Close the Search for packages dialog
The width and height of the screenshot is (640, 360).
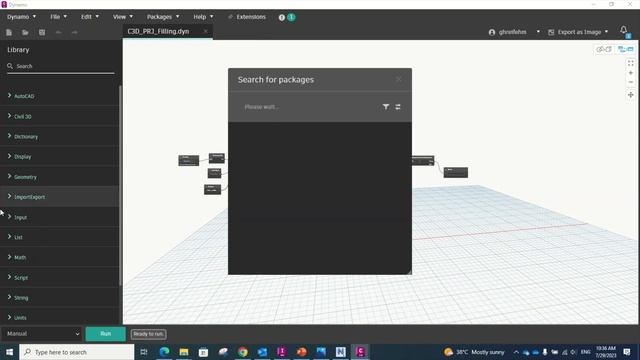click(399, 79)
